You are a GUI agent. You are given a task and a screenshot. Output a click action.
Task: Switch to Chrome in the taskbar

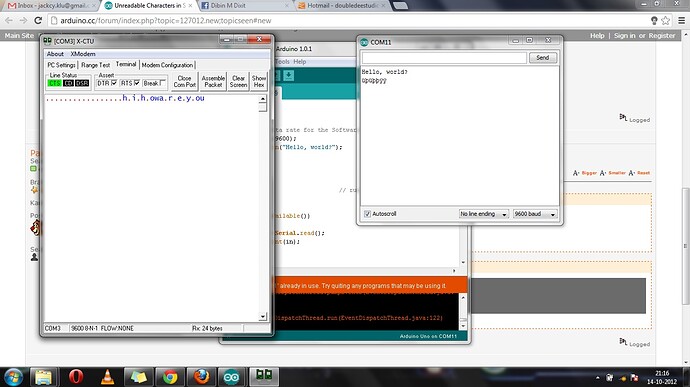pyautogui.click(x=170, y=377)
